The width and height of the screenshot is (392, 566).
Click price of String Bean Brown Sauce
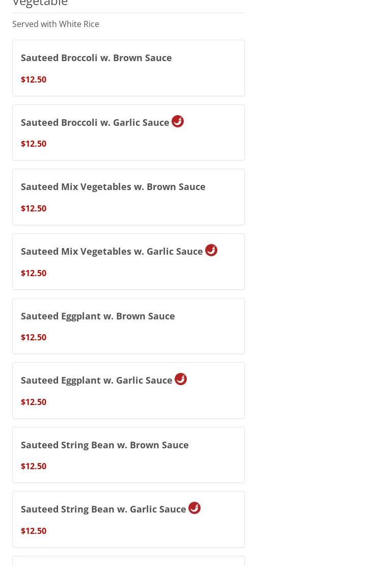[x=34, y=466]
